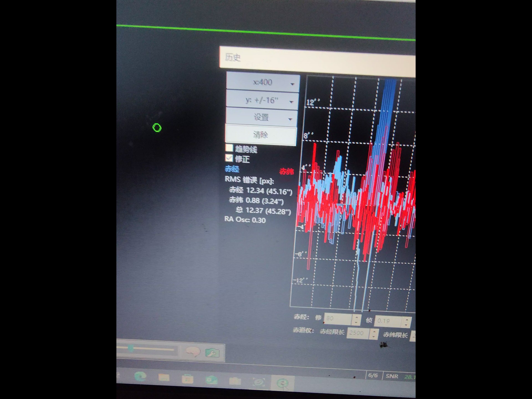Screen dimensions: 532x399
Task: Click the RA Osc: 0.30 readout
Action: [x=245, y=220]
